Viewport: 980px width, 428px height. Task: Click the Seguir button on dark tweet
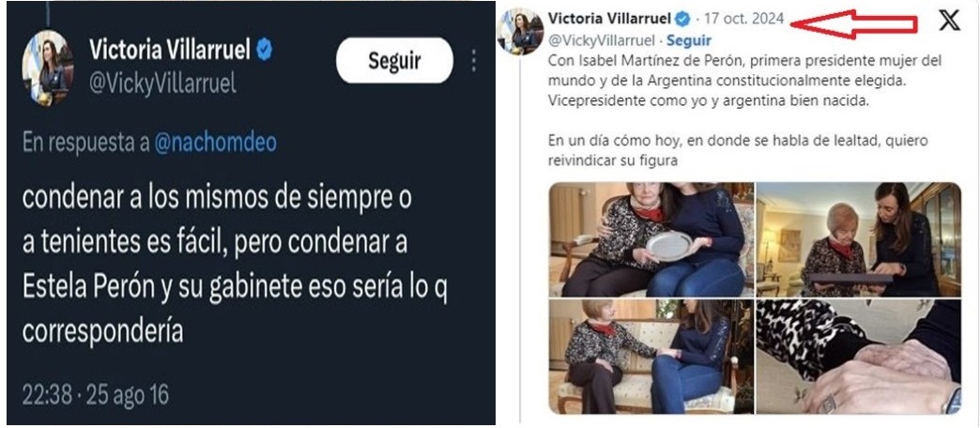pyautogui.click(x=394, y=61)
